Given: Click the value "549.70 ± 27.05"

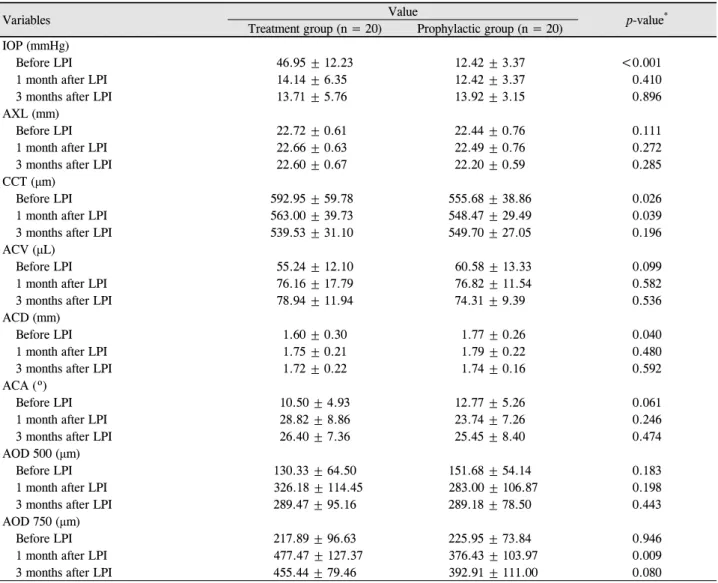Looking at the screenshot, I should click(490, 233).
